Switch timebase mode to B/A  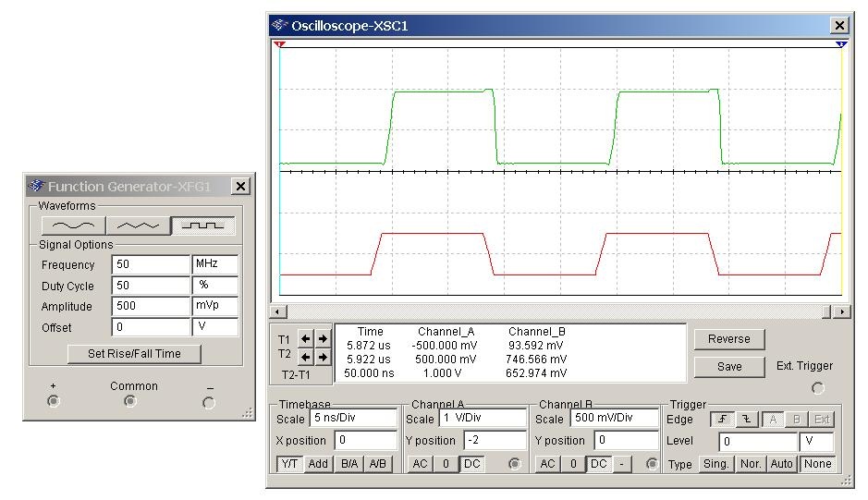tap(349, 464)
